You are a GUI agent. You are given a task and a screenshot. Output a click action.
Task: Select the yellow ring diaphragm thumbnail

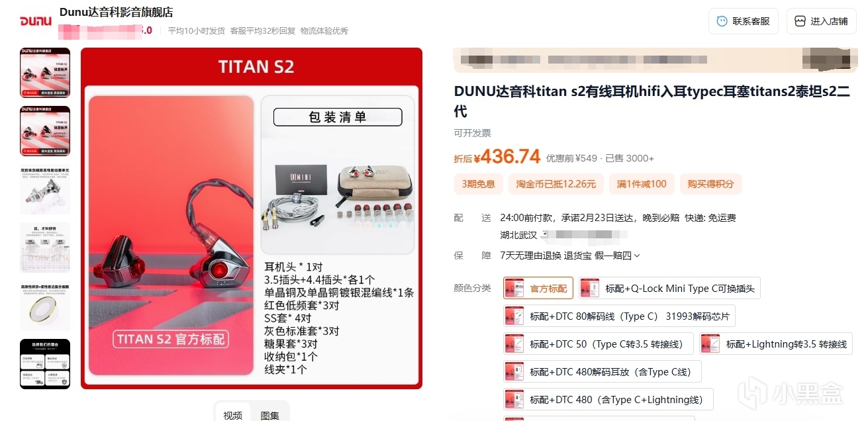click(x=45, y=306)
